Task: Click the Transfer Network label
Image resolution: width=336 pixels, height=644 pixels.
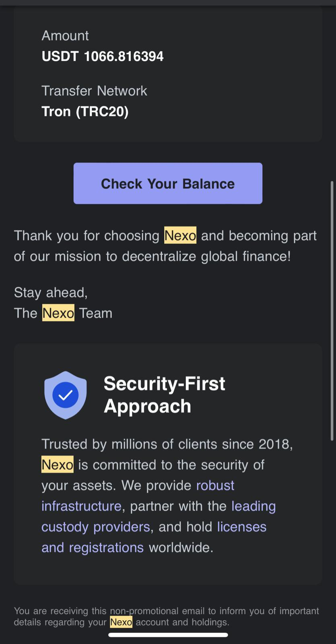Action: pyautogui.click(x=94, y=91)
